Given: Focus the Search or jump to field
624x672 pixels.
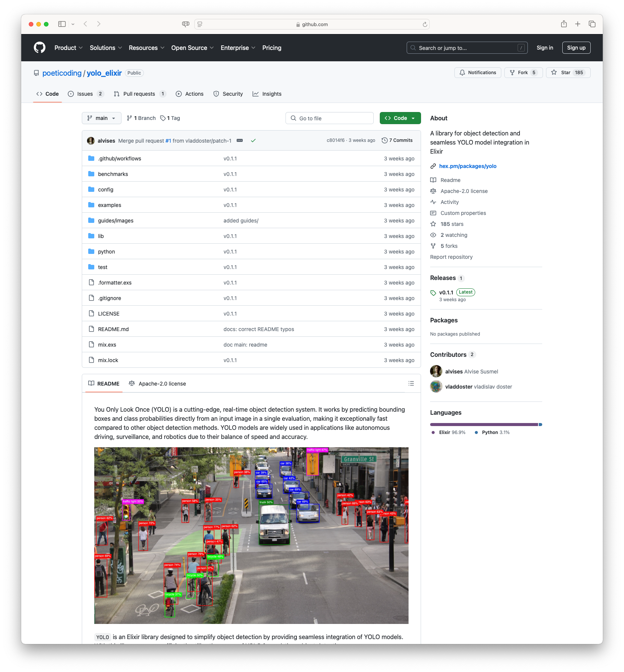Looking at the screenshot, I should pyautogui.click(x=467, y=48).
